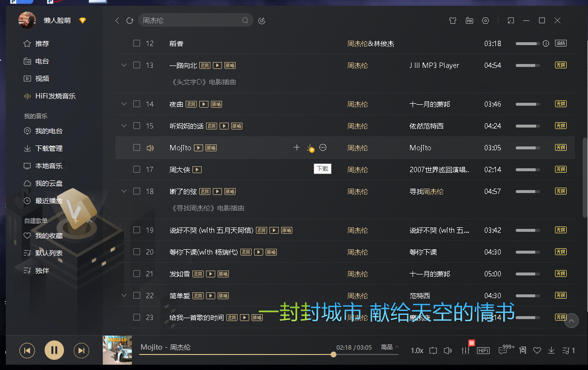Check the box for song 12 稻香
Image resolution: width=588 pixels, height=370 pixels.
[x=137, y=43]
